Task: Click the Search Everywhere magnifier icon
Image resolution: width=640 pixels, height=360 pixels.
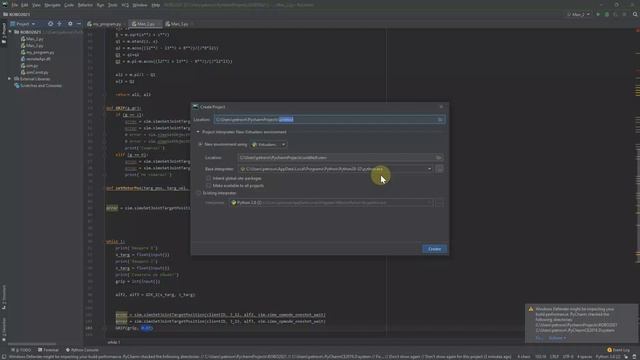Action: click(635, 14)
